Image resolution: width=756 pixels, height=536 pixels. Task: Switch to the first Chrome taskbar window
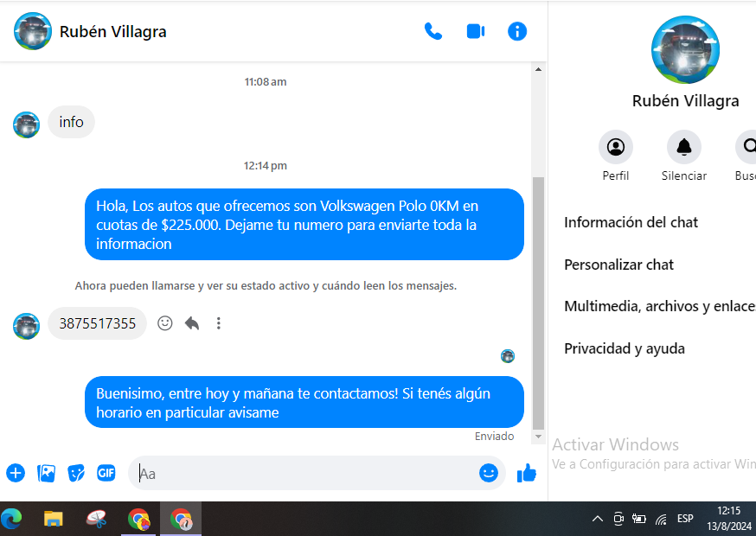tap(138, 519)
